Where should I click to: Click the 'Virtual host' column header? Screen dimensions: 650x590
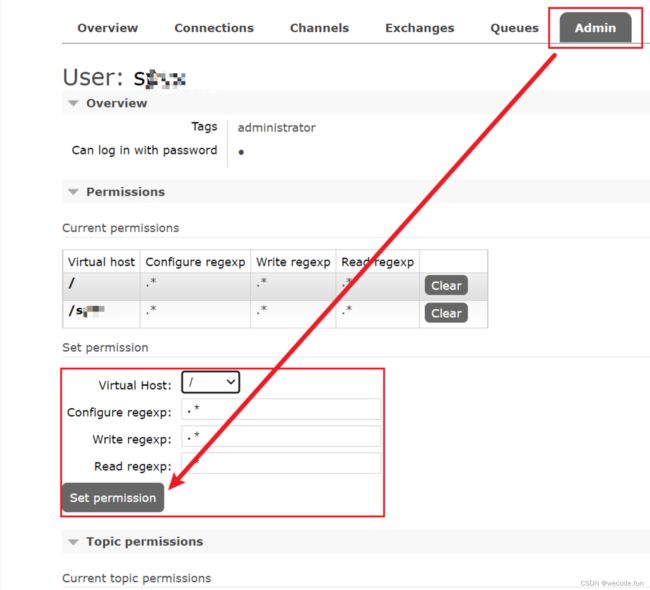pos(101,262)
